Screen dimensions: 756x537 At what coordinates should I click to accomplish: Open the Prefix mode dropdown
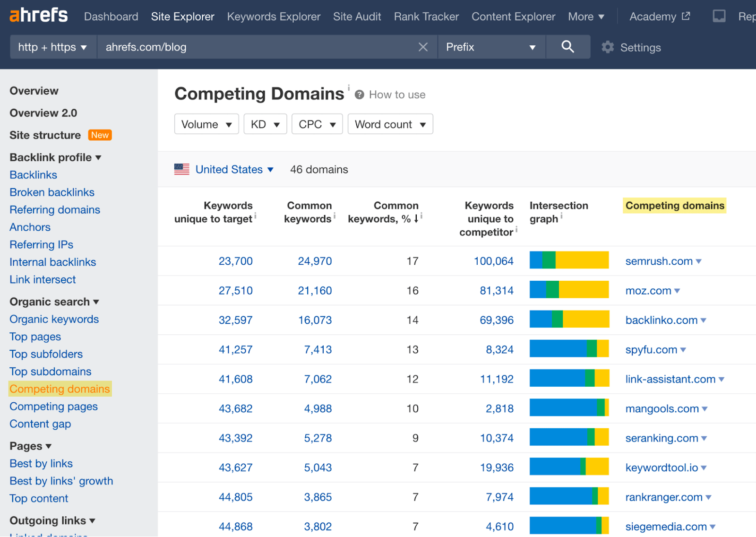coord(491,47)
